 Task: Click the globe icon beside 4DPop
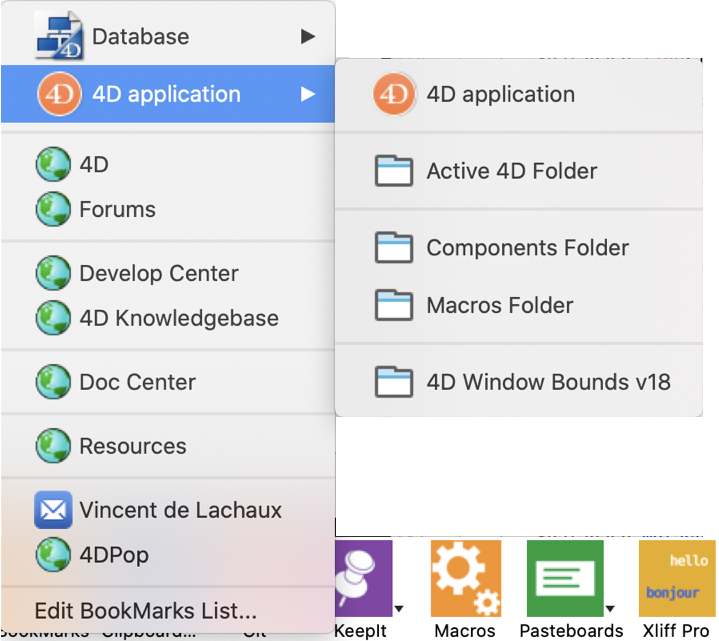point(53,555)
